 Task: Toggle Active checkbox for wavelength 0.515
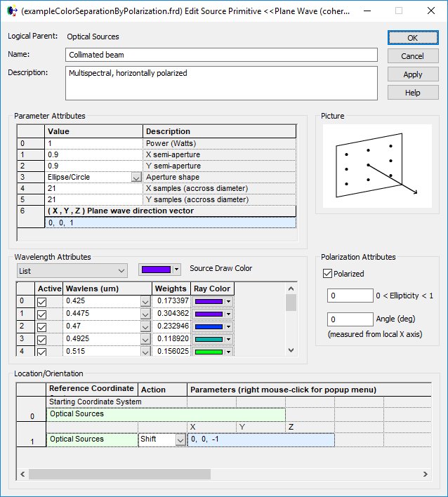click(41, 352)
